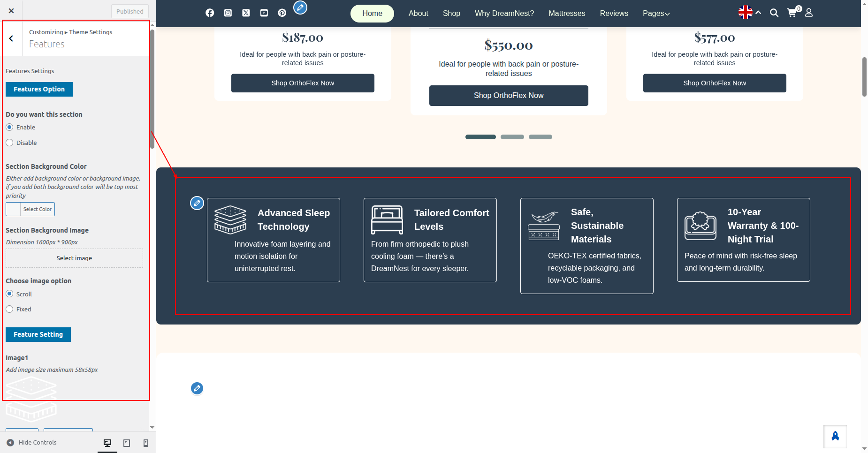Image resolution: width=868 pixels, height=453 pixels.
Task: Navigate to the Reviews page
Action: pos(614,14)
